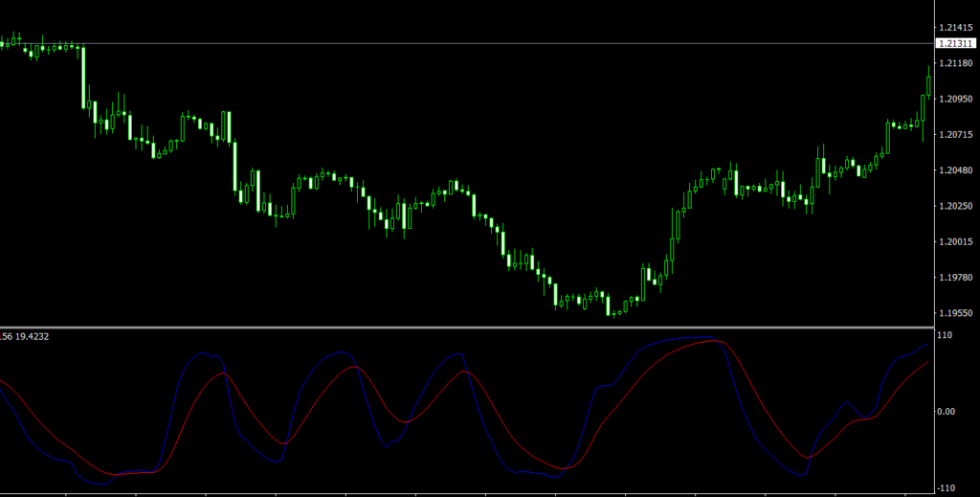Click the 1.21180 price scale label
The image size is (980, 497).
(956, 63)
